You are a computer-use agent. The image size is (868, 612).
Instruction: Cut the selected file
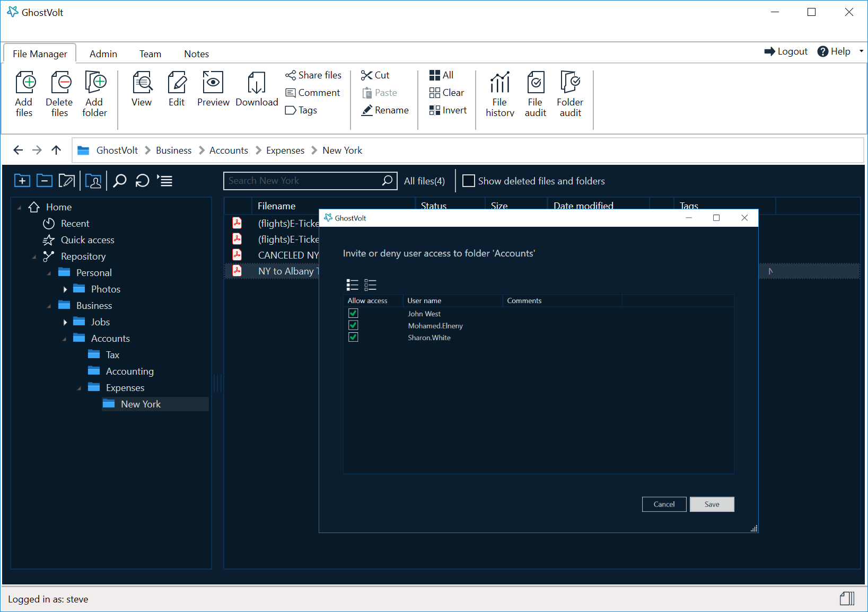375,75
